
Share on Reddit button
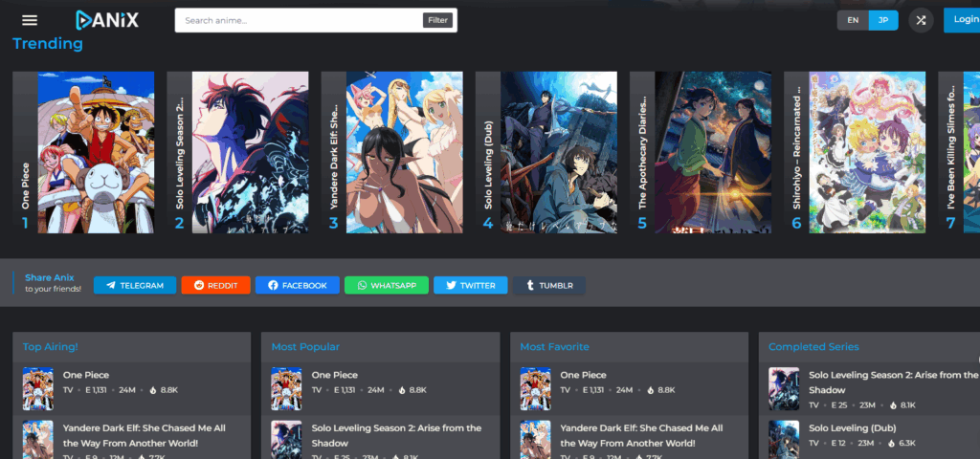point(215,285)
